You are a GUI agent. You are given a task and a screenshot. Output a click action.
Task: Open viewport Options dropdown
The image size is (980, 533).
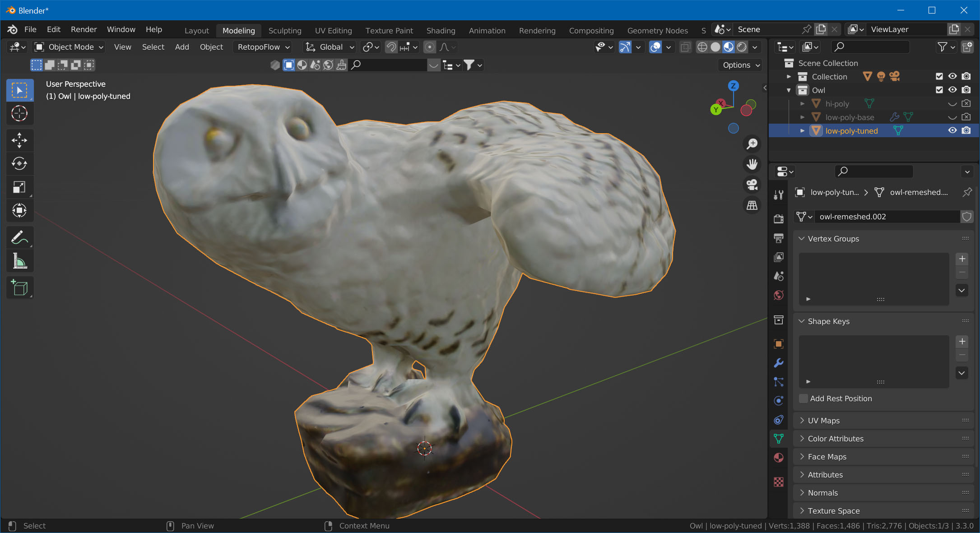point(741,65)
